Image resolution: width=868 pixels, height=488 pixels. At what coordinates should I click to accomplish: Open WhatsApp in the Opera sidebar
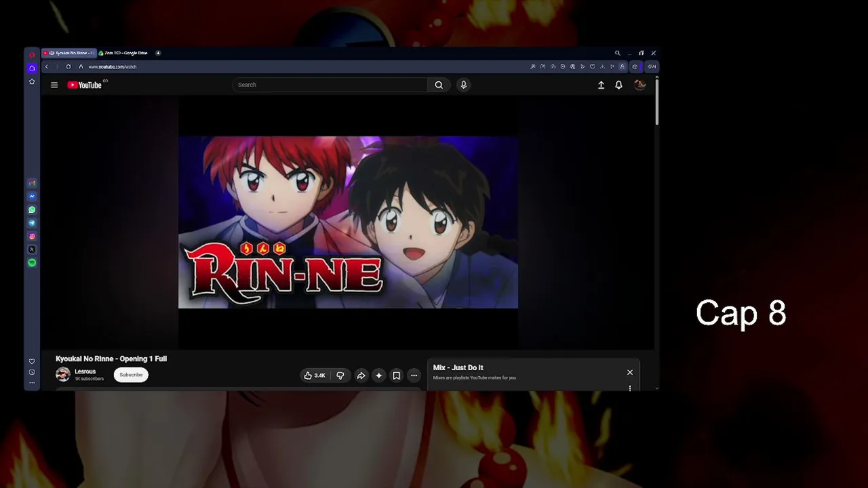(32, 209)
